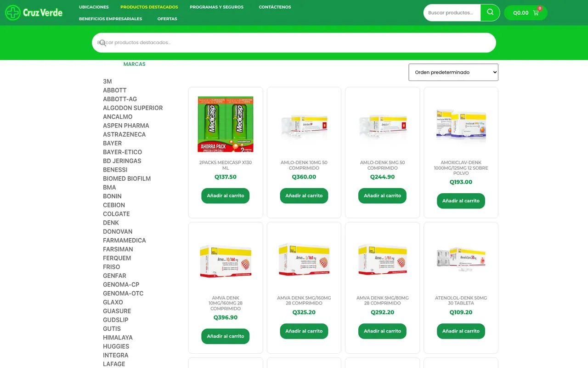
Task: Choose the COLGATE brand
Action: pyautogui.click(x=116, y=214)
